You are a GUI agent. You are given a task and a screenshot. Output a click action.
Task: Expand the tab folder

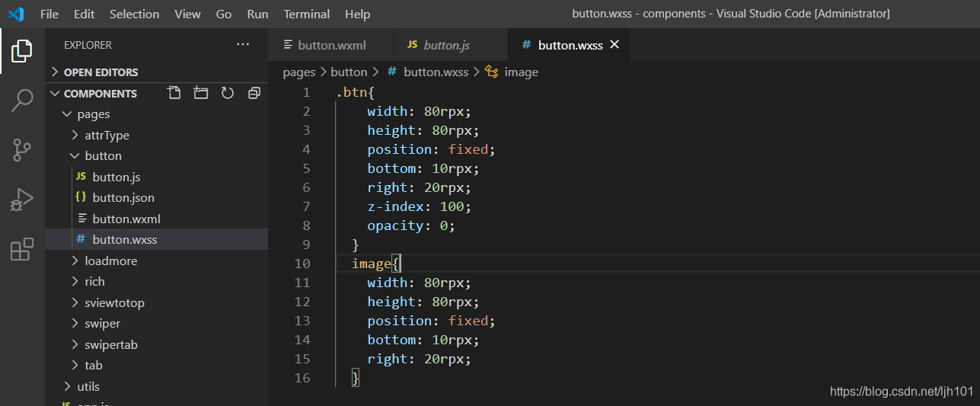click(x=156, y=365)
